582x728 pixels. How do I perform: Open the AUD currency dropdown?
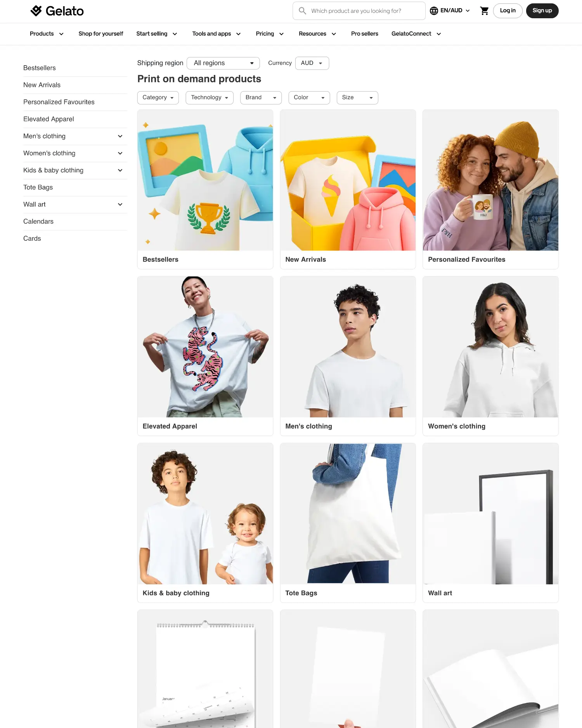(312, 63)
